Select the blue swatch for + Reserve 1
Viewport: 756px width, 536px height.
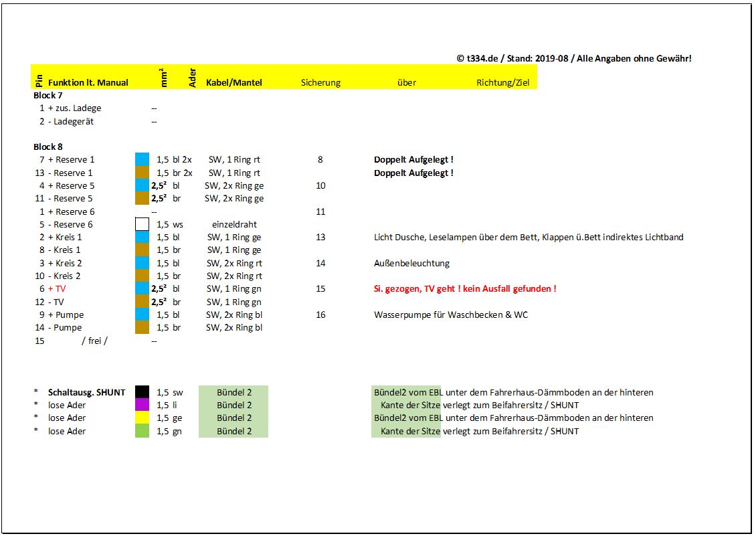point(142,159)
